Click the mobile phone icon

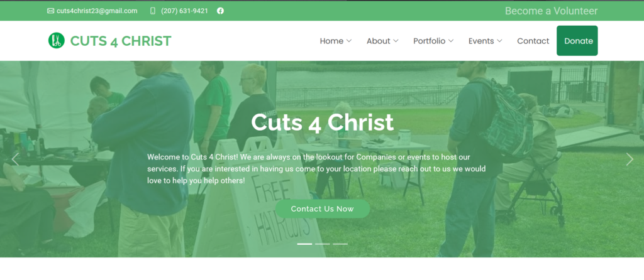[153, 11]
